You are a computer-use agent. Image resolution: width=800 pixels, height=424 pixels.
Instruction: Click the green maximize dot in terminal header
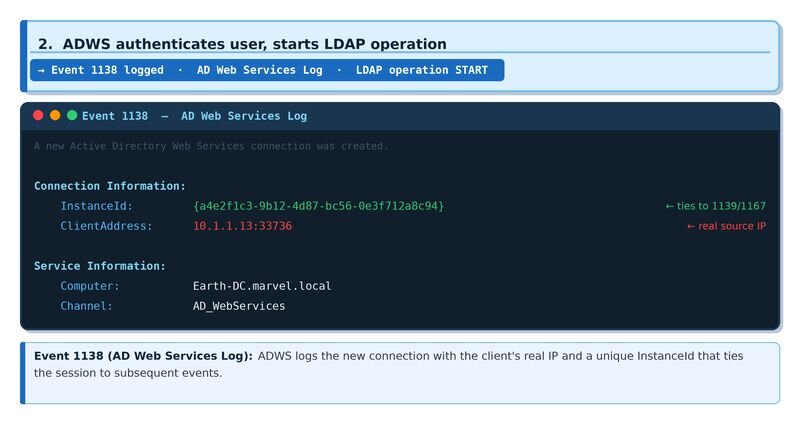pyautogui.click(x=72, y=116)
